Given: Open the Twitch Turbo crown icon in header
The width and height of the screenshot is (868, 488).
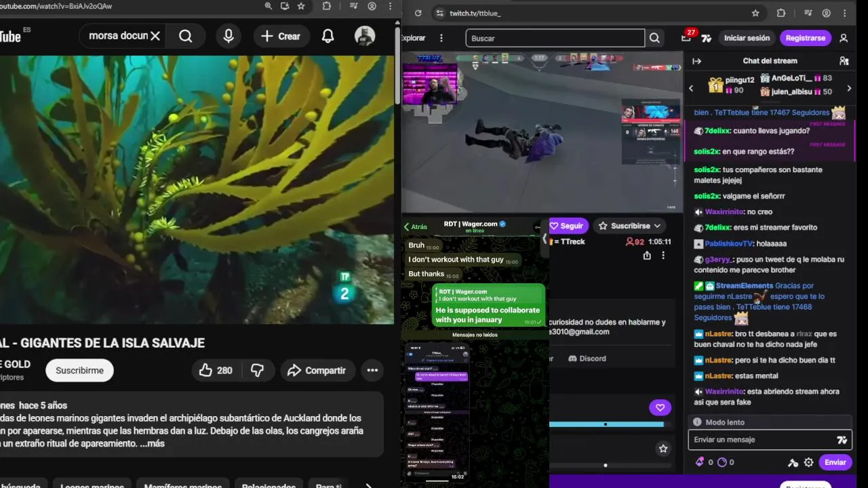Looking at the screenshot, I should coord(706,39).
